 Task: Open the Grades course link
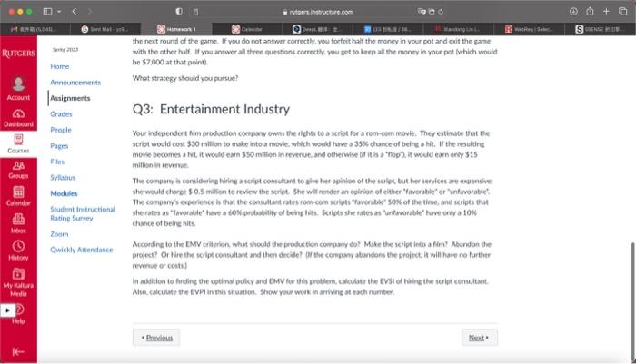pos(61,114)
